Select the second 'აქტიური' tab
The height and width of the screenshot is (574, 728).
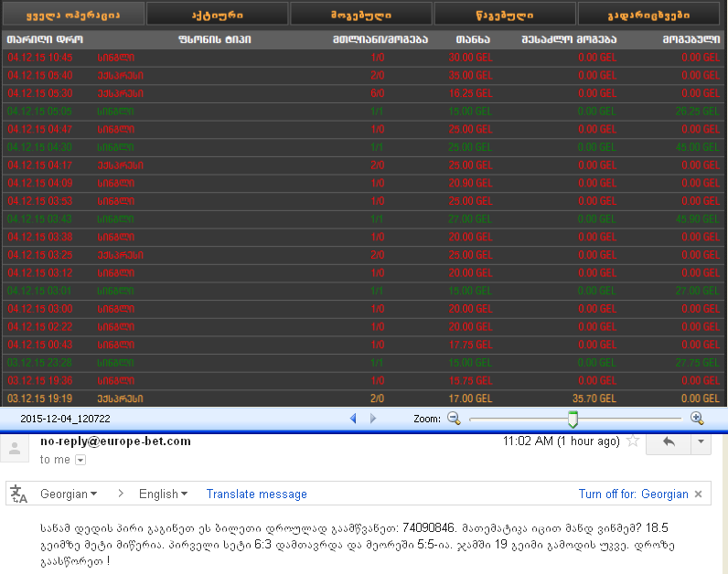tap(218, 14)
